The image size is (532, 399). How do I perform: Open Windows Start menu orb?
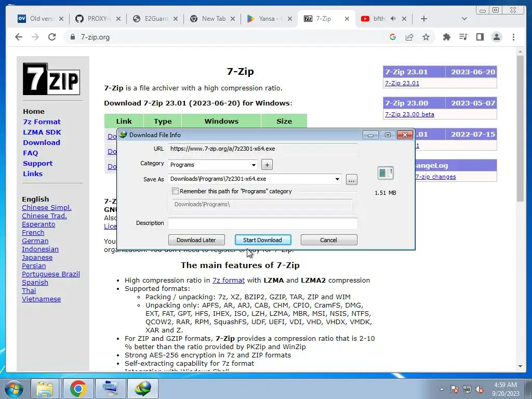[x=14, y=389]
